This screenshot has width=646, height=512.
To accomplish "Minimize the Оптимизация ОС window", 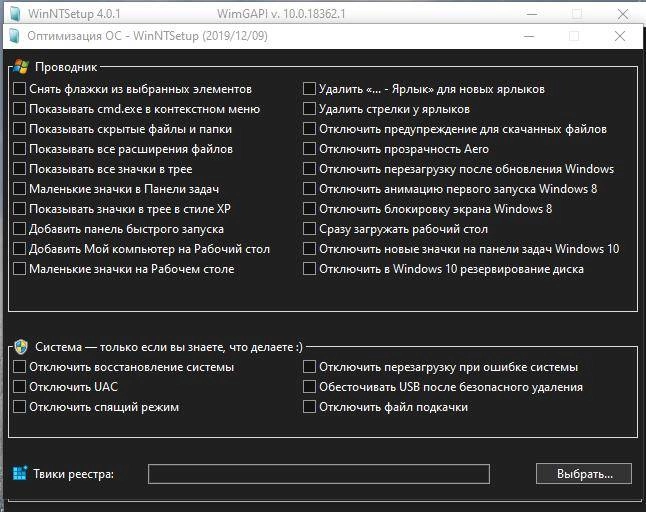I will coord(529,36).
